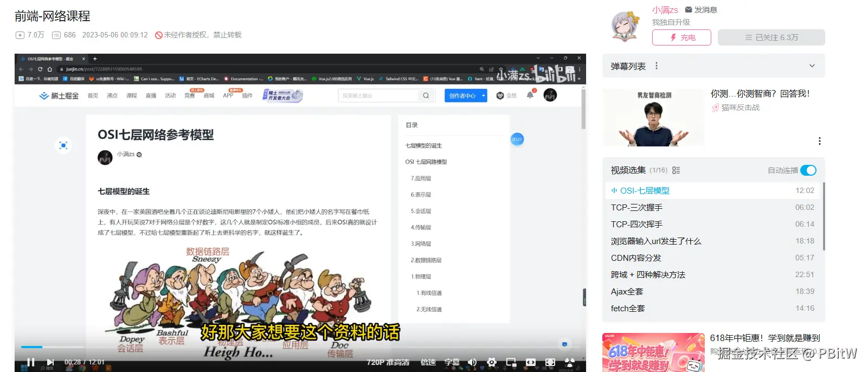The image size is (868, 372).
Task: Open the 字幕 subtitle options
Action: click(x=452, y=362)
